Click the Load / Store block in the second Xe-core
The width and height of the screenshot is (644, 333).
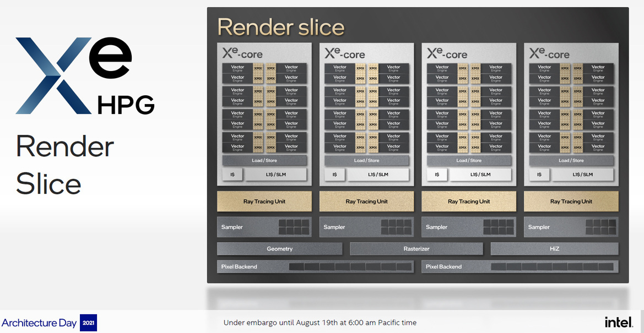click(367, 161)
